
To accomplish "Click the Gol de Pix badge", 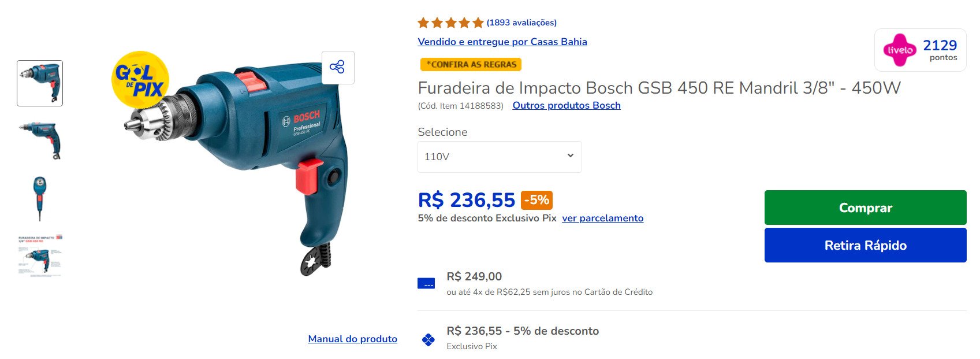I will click(140, 80).
